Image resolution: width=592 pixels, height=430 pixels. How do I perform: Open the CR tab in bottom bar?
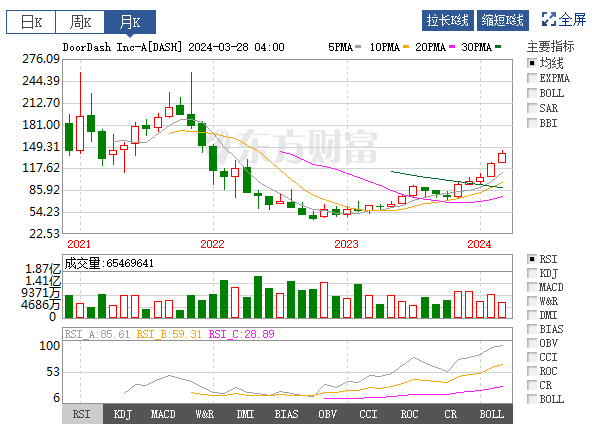click(450, 414)
